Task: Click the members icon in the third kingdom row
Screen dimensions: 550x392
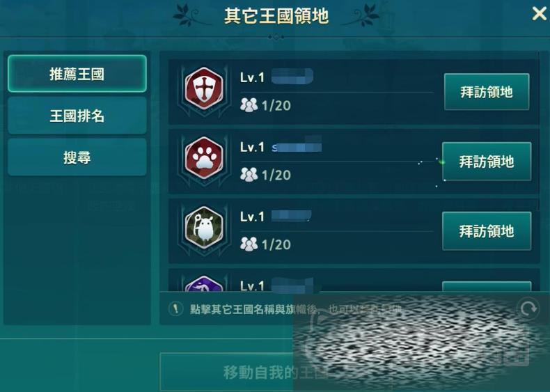Action: click(x=249, y=244)
